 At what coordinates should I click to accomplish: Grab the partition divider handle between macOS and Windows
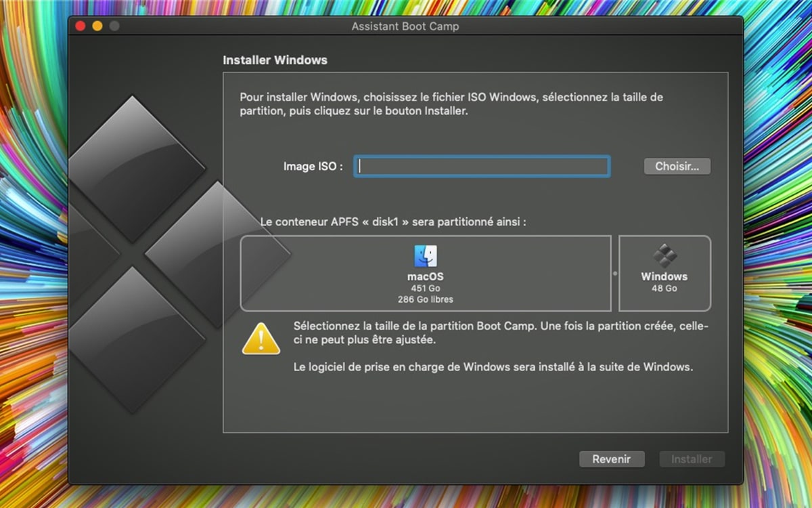[x=615, y=274]
